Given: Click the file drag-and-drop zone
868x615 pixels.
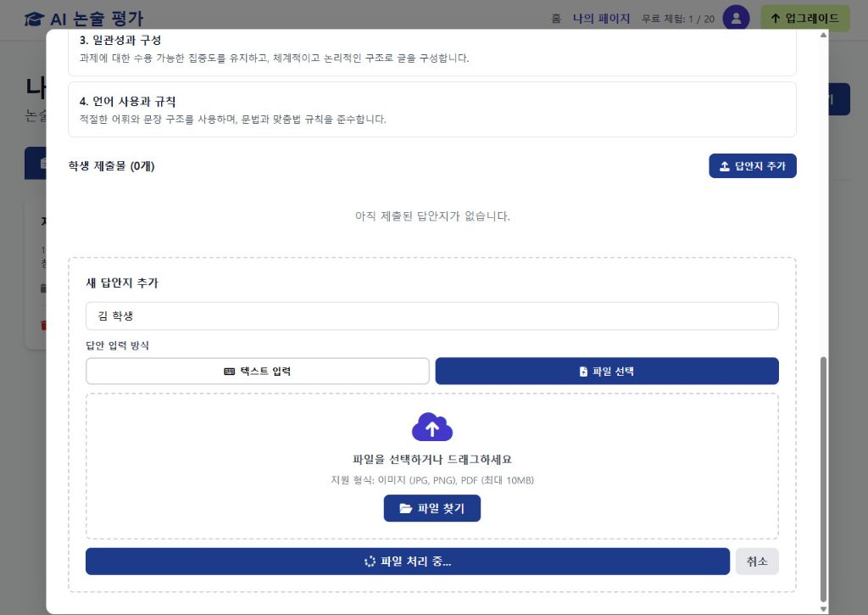Looking at the screenshot, I should pos(432,465).
